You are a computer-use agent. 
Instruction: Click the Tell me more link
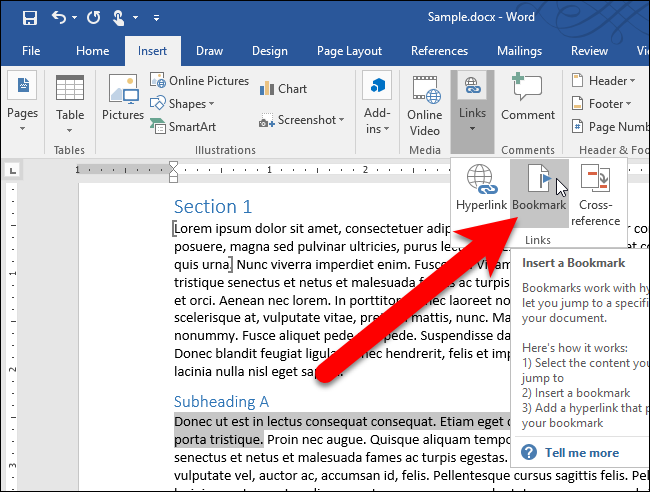click(582, 452)
